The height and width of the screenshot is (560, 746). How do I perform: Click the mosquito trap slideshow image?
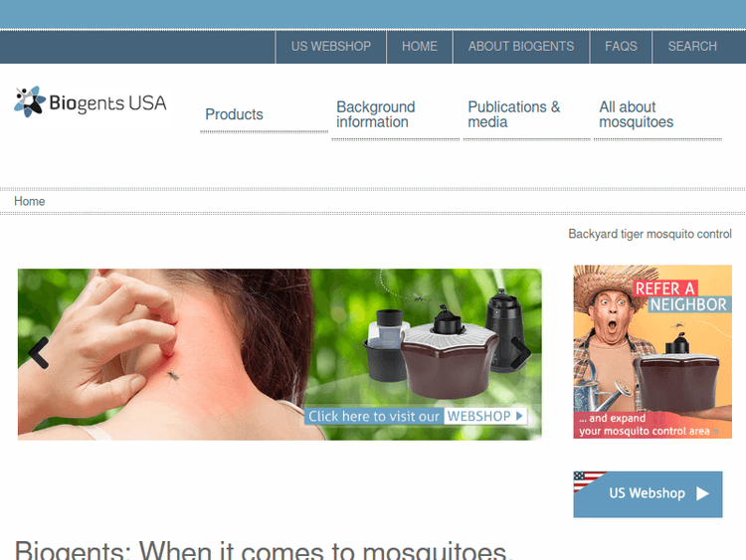[x=280, y=354]
